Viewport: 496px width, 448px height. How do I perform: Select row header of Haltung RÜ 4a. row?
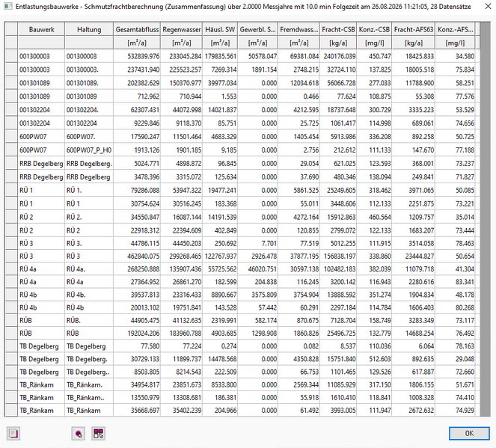(11, 269)
